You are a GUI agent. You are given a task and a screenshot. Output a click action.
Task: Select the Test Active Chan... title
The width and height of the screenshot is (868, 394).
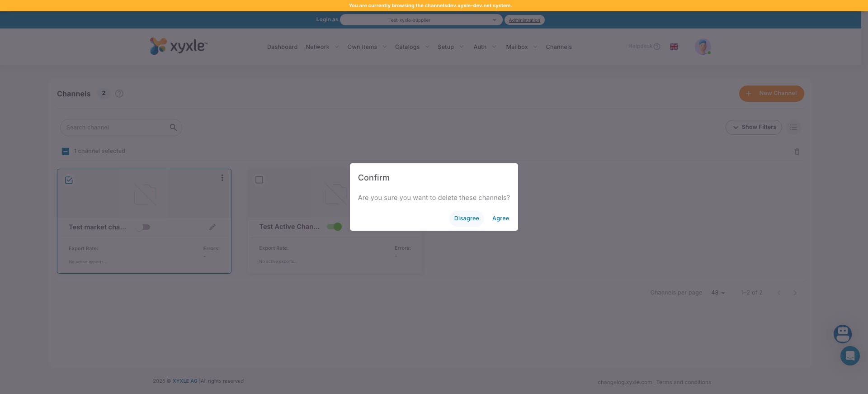289,227
